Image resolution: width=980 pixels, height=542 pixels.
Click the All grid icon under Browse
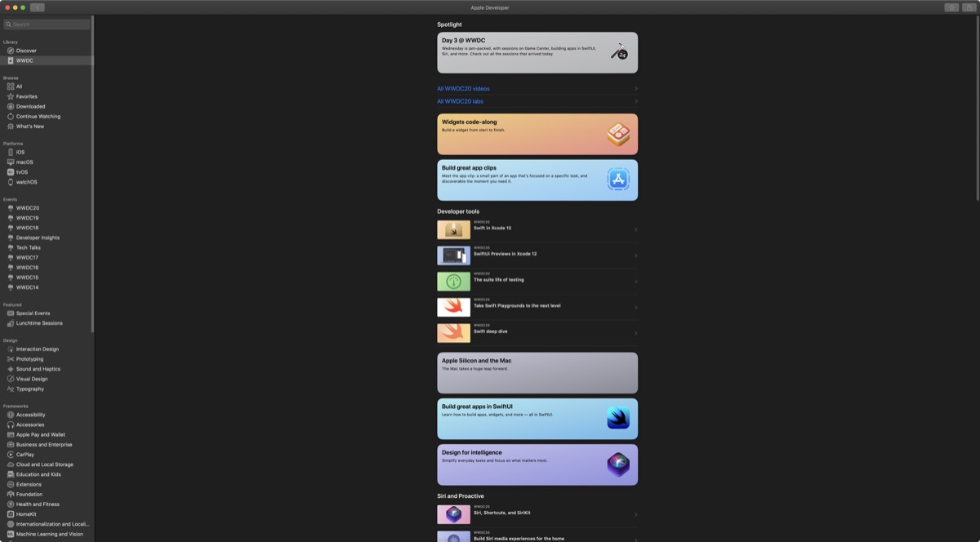pyautogui.click(x=11, y=87)
